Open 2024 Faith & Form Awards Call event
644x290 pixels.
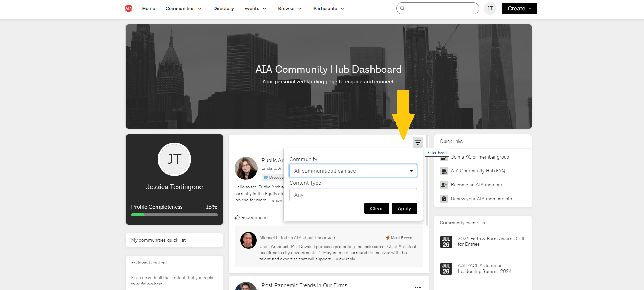(491, 241)
